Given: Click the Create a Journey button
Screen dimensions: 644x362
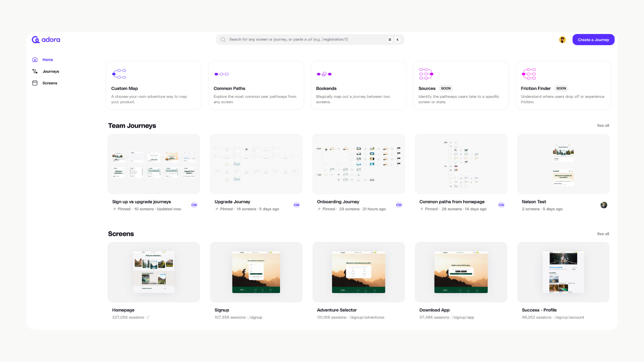Looking at the screenshot, I should (x=593, y=40).
